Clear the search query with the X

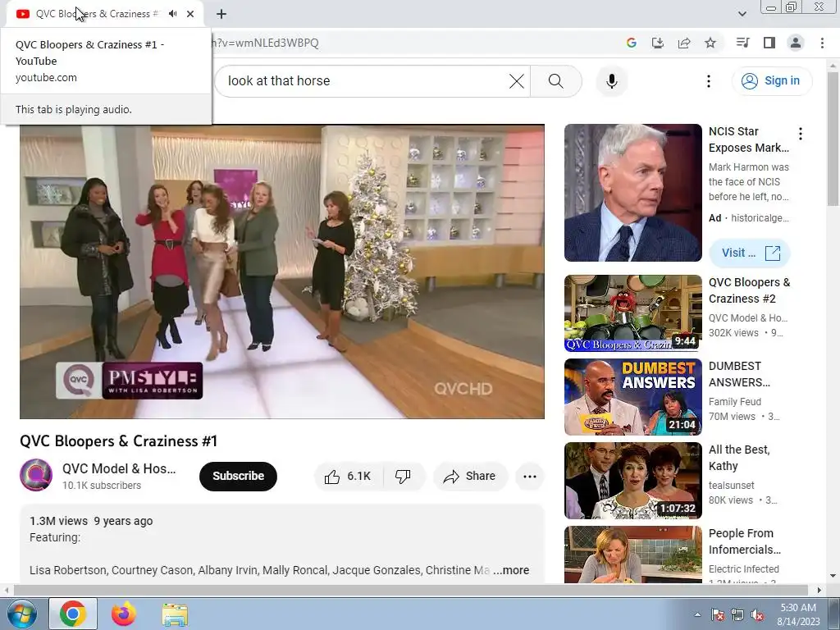click(x=517, y=81)
